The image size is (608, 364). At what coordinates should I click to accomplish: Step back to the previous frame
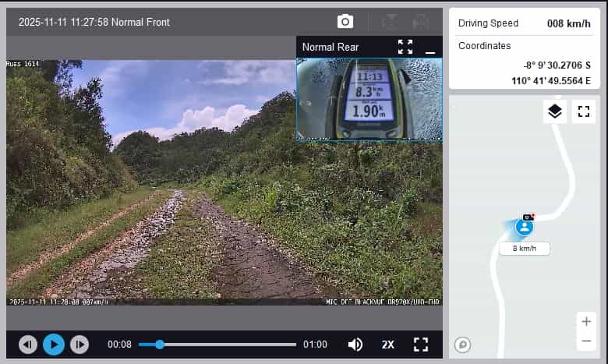(28, 344)
